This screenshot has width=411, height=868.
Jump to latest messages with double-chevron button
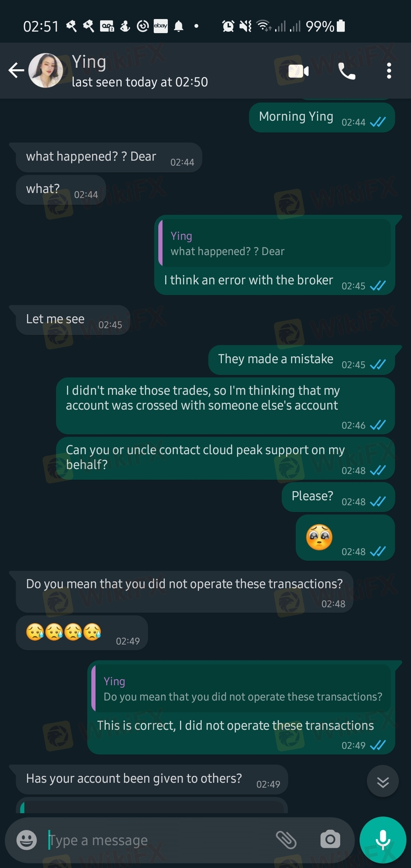click(x=382, y=781)
